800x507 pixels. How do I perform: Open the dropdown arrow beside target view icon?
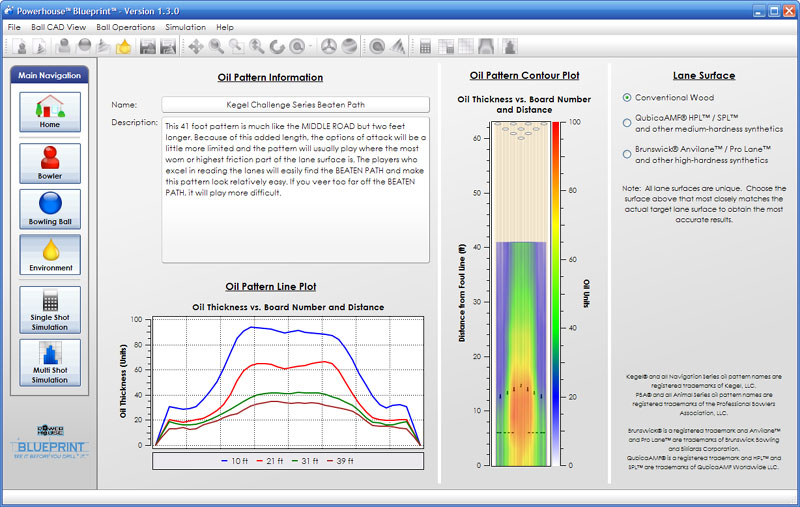pos(310,47)
